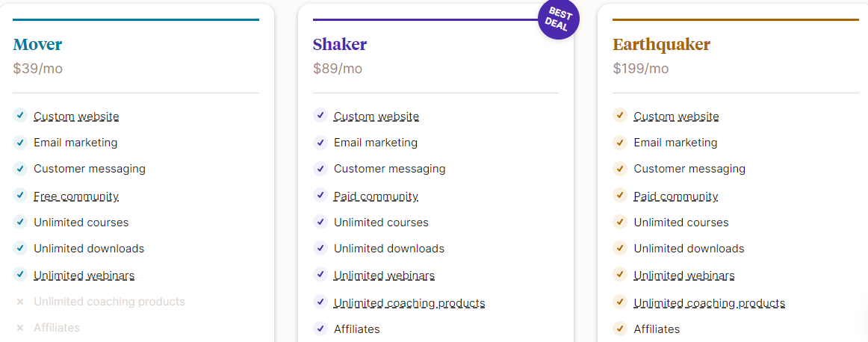Click the checkmark beside Earthquaker Affiliates
The height and width of the screenshot is (342, 868).
[619, 329]
